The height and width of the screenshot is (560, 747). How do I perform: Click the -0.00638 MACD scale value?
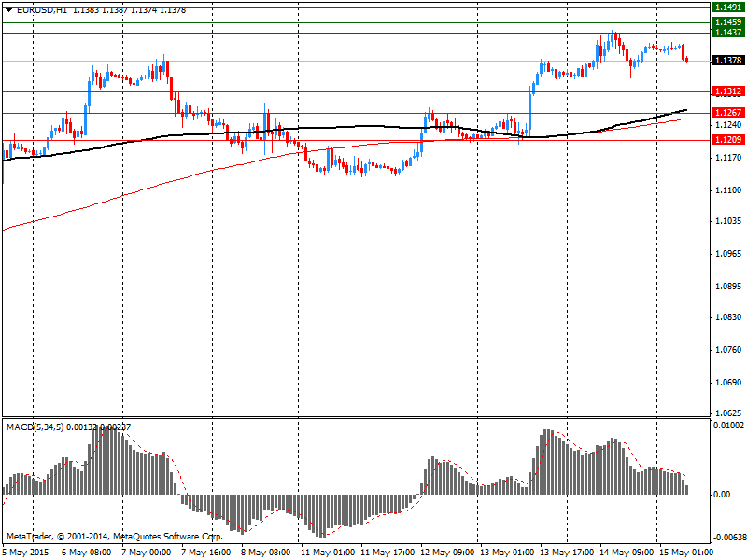(x=728, y=538)
